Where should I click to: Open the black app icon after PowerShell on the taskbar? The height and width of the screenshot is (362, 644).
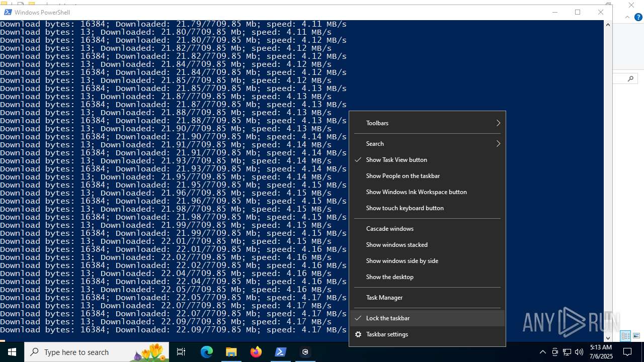pyautogui.click(x=305, y=352)
